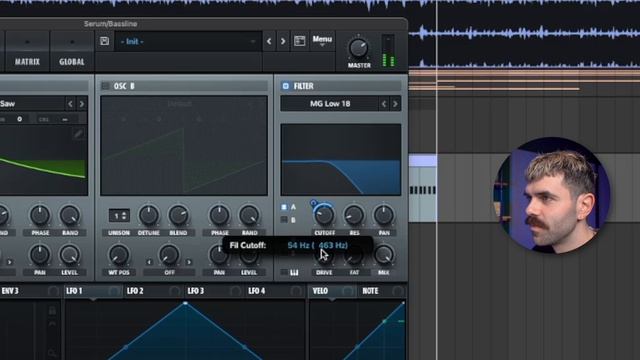Image resolution: width=640 pixels, height=360 pixels.
Task: Click the OSC B WT POS knob
Action: 119,255
